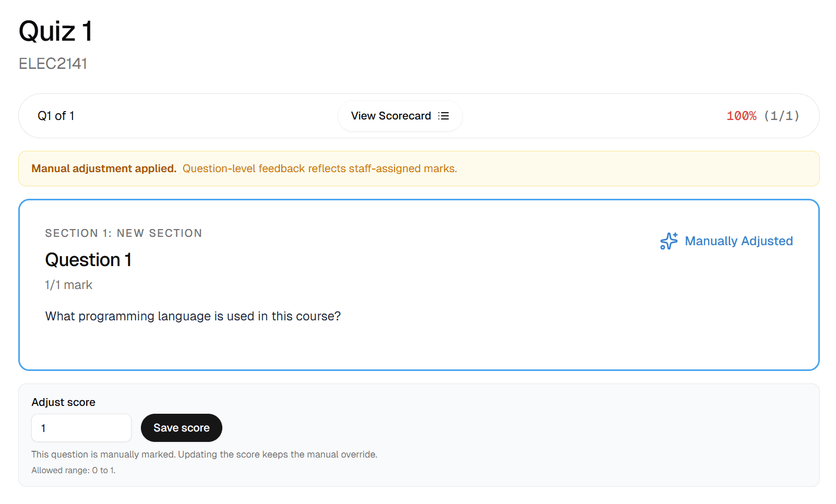This screenshot has height=504, width=836.
Task: Click the Allowed range: 0 to 1 note
Action: (x=73, y=470)
